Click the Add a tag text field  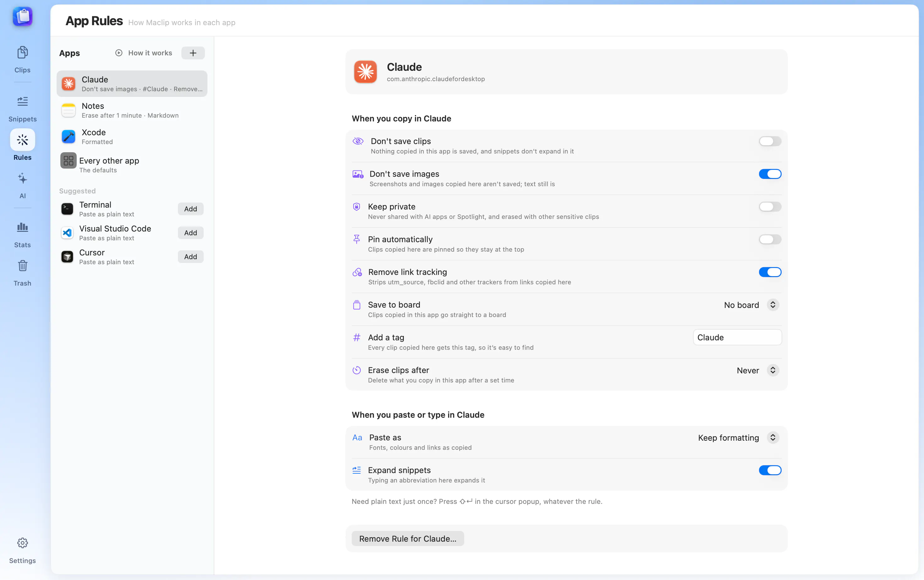click(737, 337)
